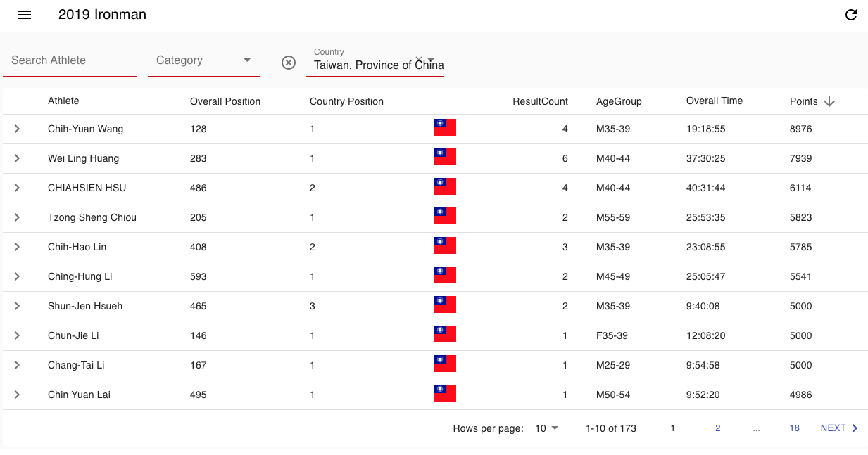Click overall time 37:30:25
The height and width of the screenshot is (455, 868).
click(x=705, y=158)
